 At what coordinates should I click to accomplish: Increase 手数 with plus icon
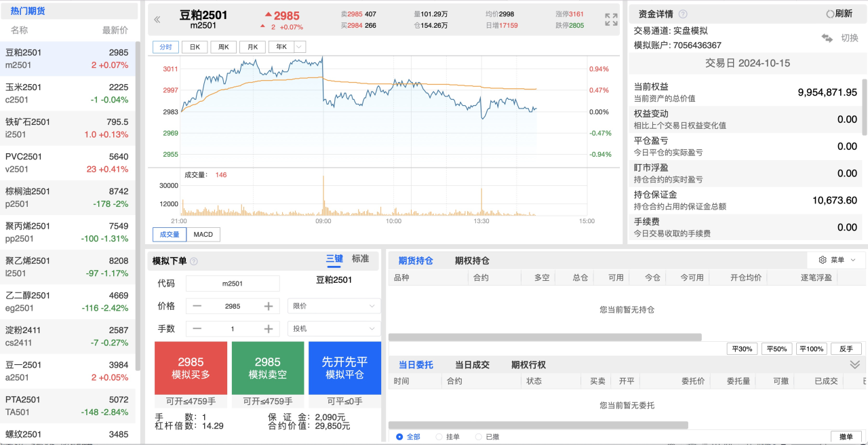point(269,329)
